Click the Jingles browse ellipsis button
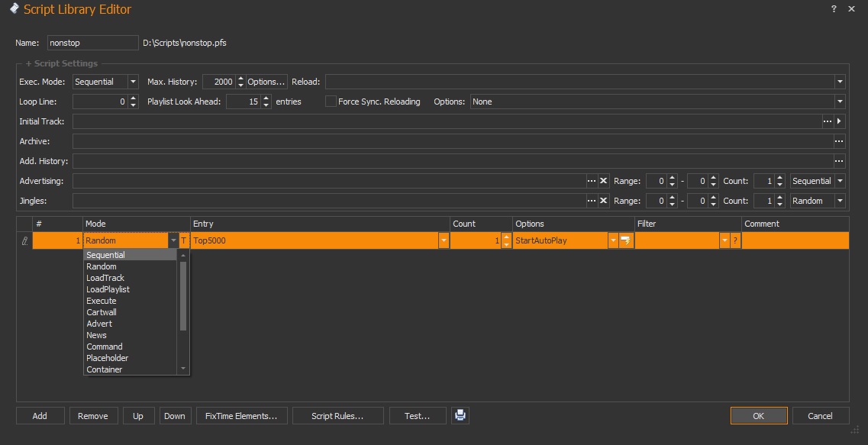The image size is (868, 445). [x=591, y=201]
